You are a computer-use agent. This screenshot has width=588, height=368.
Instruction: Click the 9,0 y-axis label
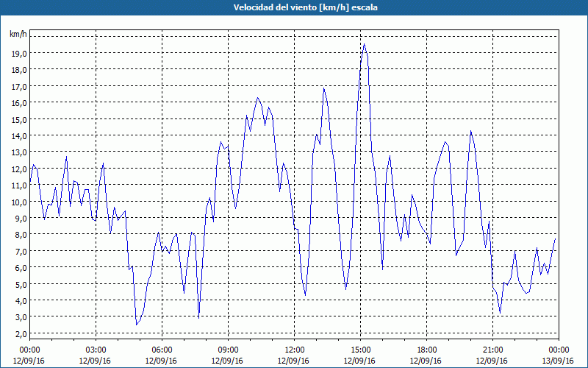tap(21, 219)
